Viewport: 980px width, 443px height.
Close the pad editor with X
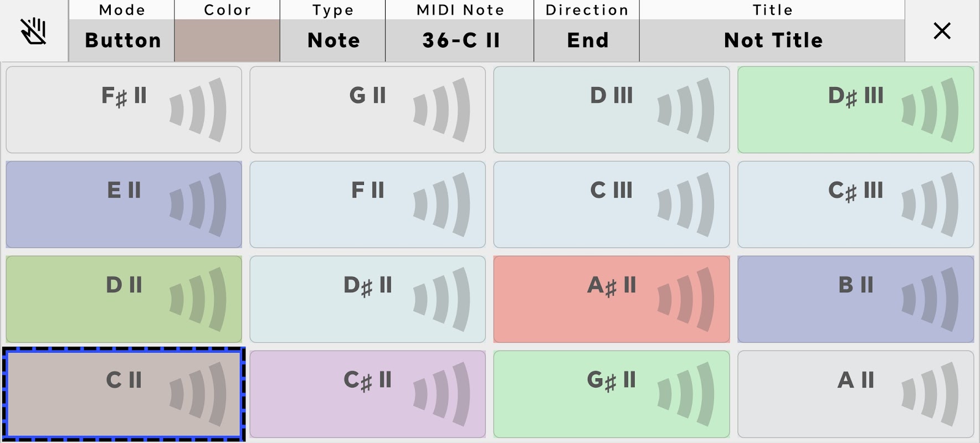pos(942,31)
